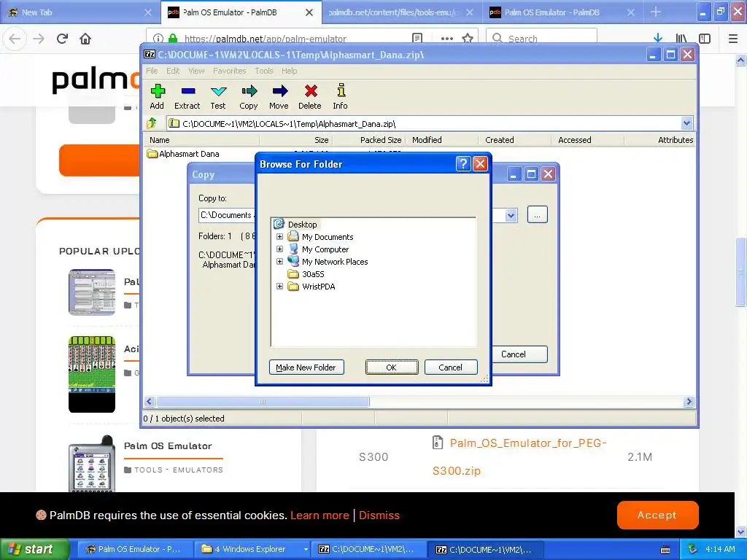Viewport: 747px width, 560px height.
Task: Bookmark page with star icon
Action: click(x=468, y=39)
